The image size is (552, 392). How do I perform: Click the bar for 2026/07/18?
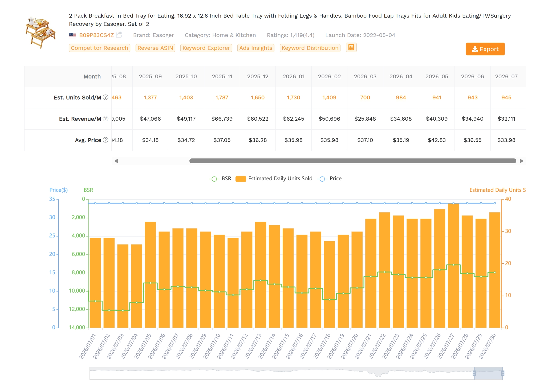pyautogui.click(x=329, y=284)
